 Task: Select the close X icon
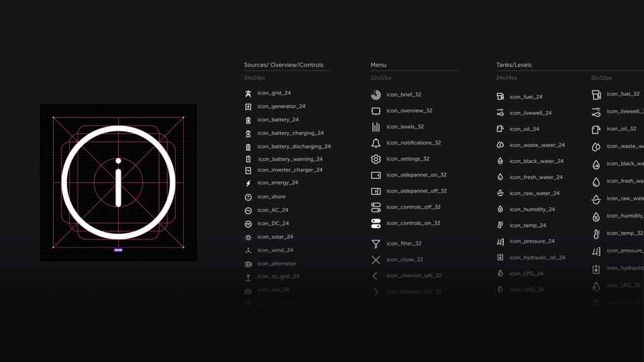point(376,260)
